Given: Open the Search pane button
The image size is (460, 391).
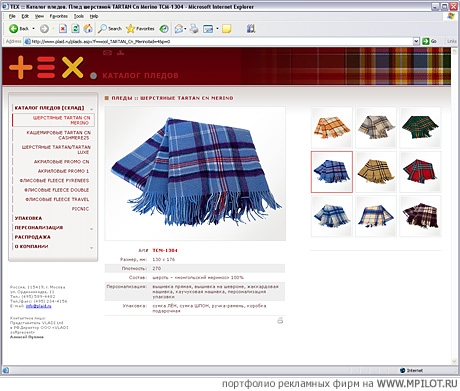Looking at the screenshot, I should click(110, 29).
